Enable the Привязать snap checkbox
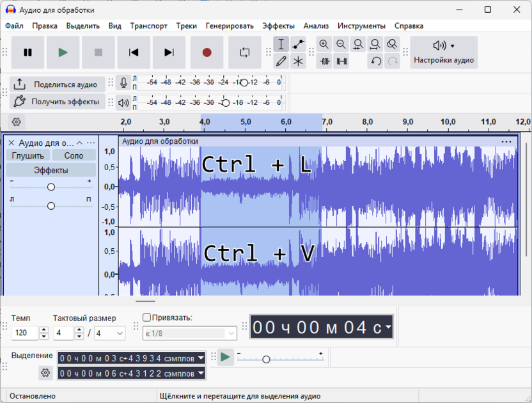 pyautogui.click(x=146, y=317)
